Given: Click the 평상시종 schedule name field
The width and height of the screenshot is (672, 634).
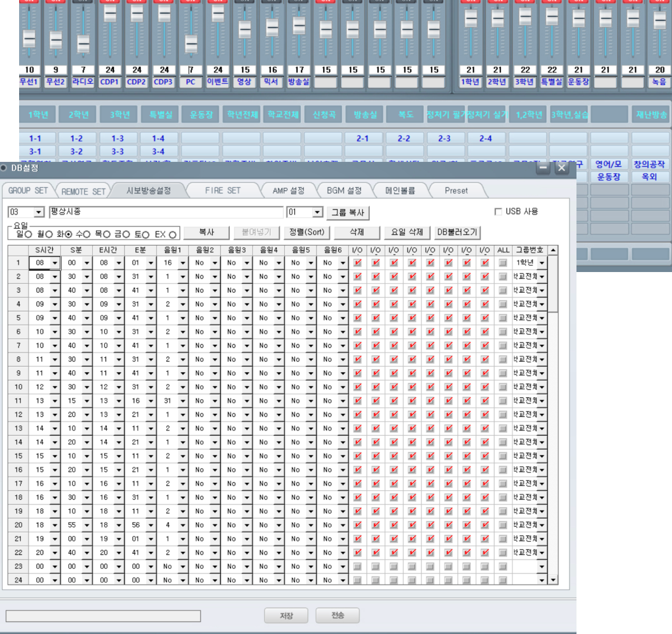Looking at the screenshot, I should pyautogui.click(x=166, y=212).
